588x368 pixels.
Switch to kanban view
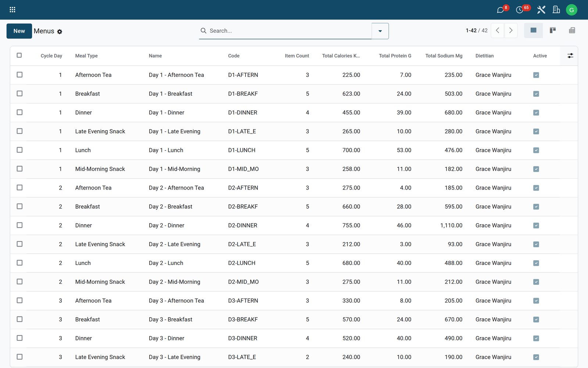(552, 31)
